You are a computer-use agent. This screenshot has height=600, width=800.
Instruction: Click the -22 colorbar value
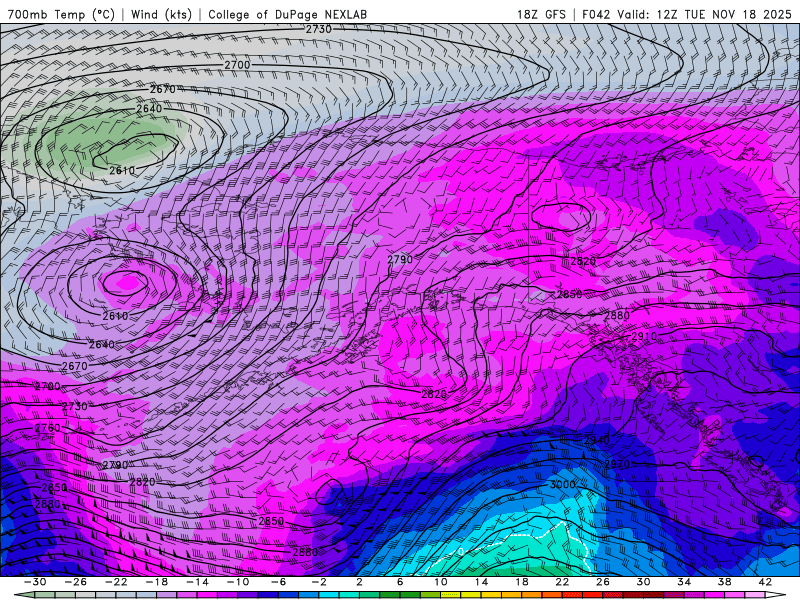[x=116, y=582]
